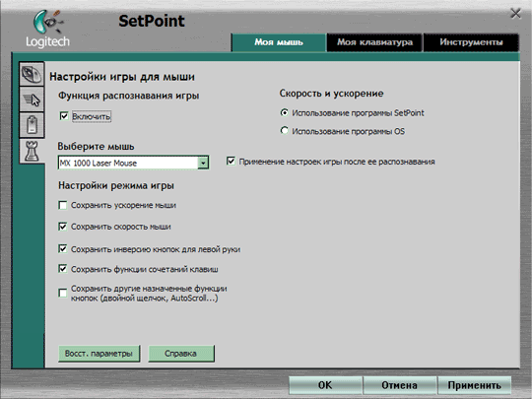Viewport: 532px width, 399px height.
Task: Select the chess rook game settings icon
Action: click(32, 152)
